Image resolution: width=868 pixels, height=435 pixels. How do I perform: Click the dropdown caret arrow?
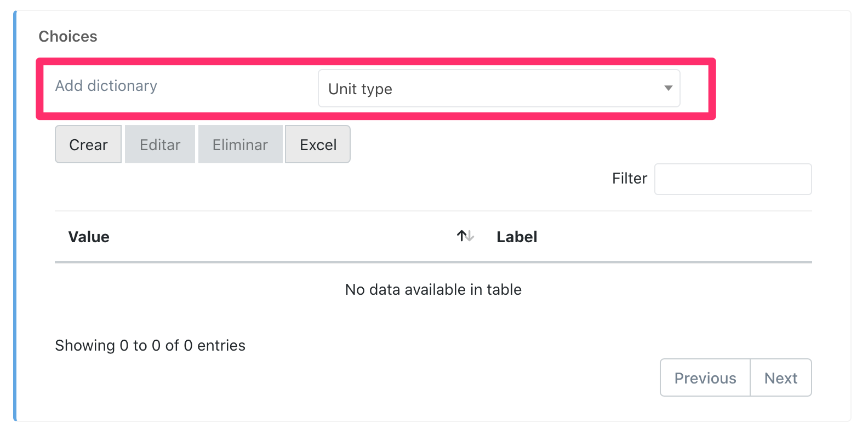point(668,88)
